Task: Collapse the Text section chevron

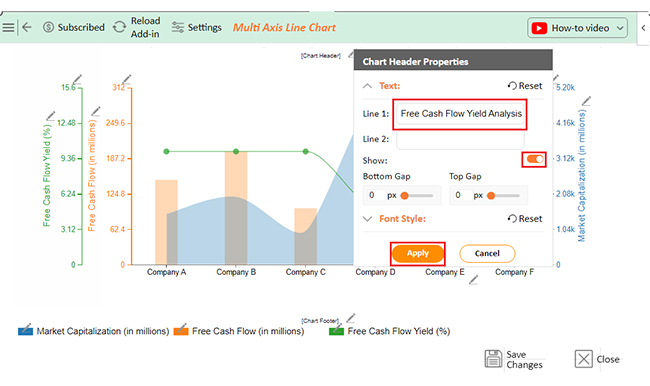Action: coord(367,86)
